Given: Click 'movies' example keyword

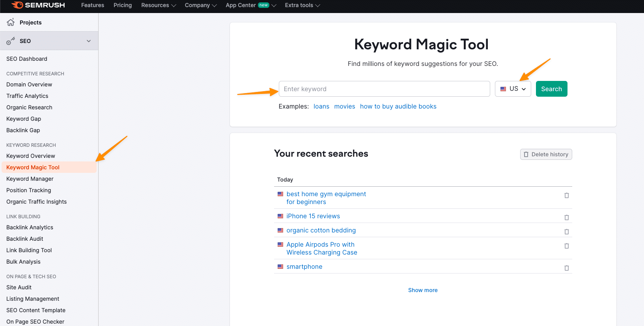Looking at the screenshot, I should (345, 107).
